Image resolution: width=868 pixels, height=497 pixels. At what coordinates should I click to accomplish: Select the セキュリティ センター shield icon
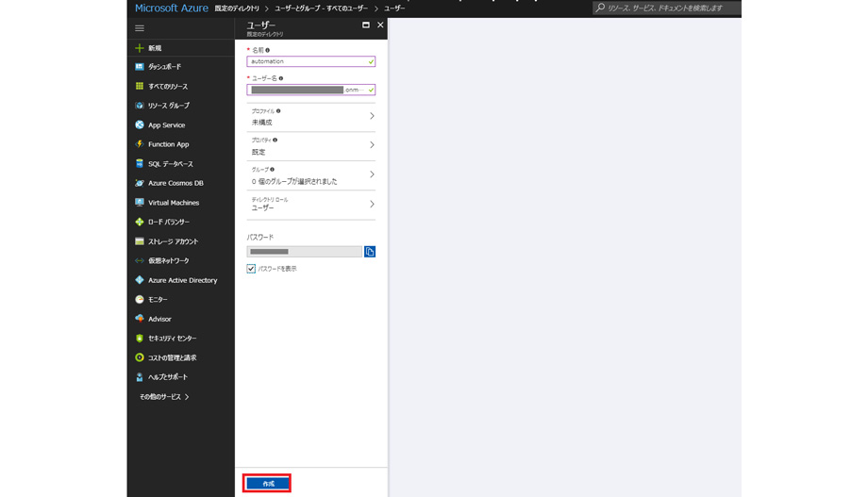tap(140, 339)
